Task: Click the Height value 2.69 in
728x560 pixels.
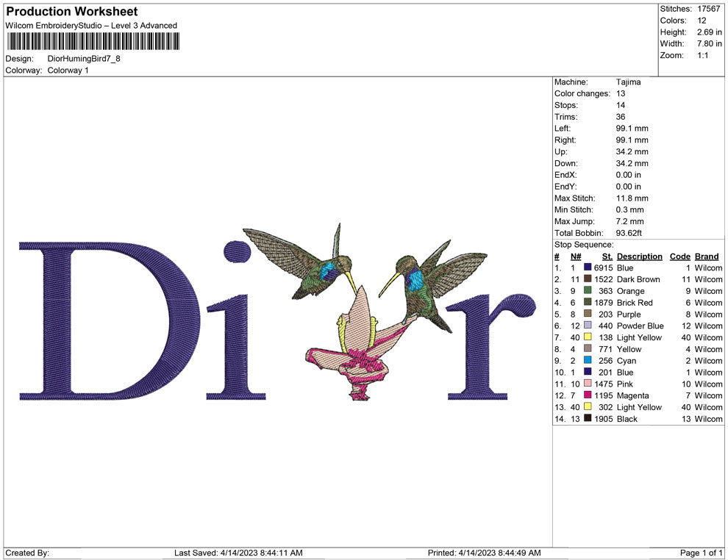Action: coord(709,32)
